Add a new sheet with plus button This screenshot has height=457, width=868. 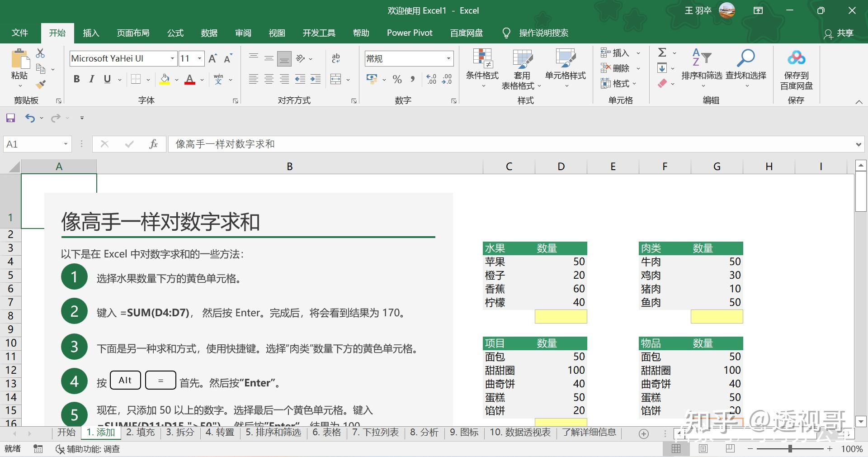tap(644, 434)
